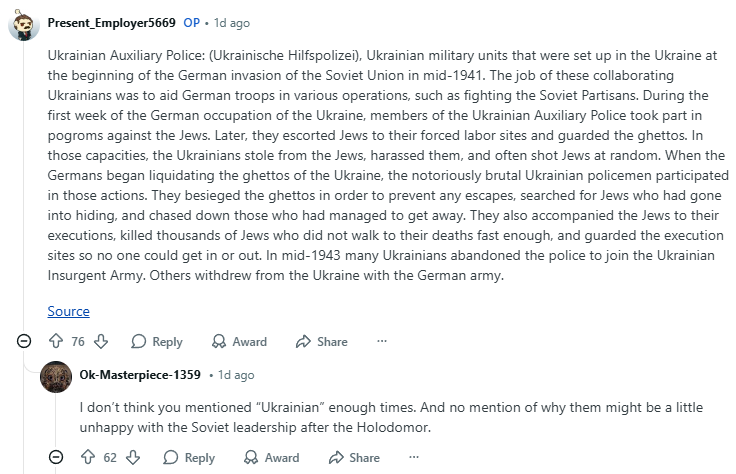Click the Reply icon under Ok-Masterpiece-1359's comment

tap(171, 457)
